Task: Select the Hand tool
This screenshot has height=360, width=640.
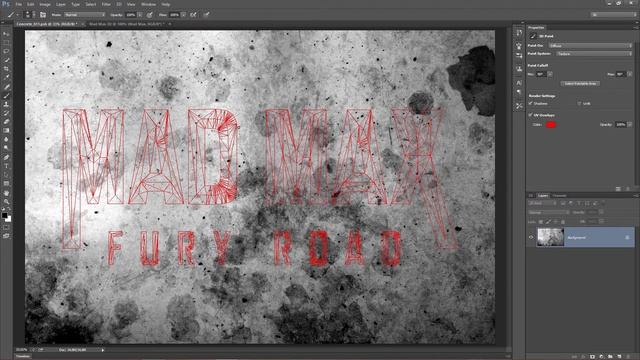Action: click(6, 192)
